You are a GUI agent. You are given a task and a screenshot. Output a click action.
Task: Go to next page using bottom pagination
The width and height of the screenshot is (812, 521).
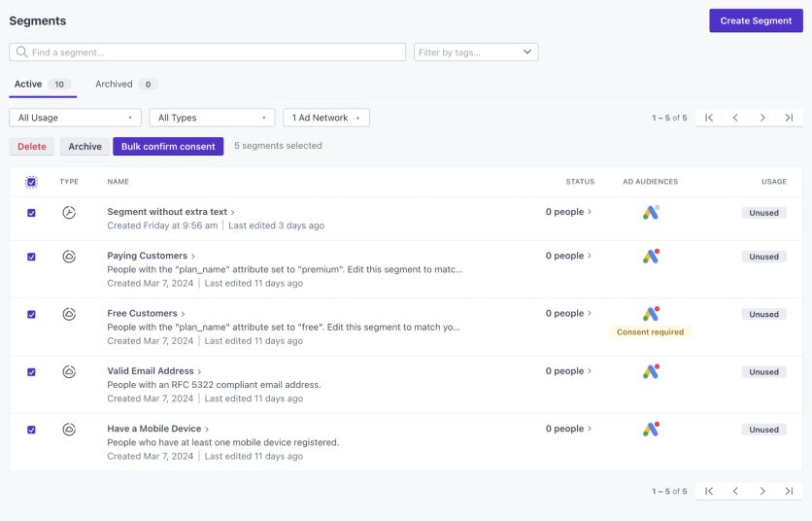coord(762,491)
